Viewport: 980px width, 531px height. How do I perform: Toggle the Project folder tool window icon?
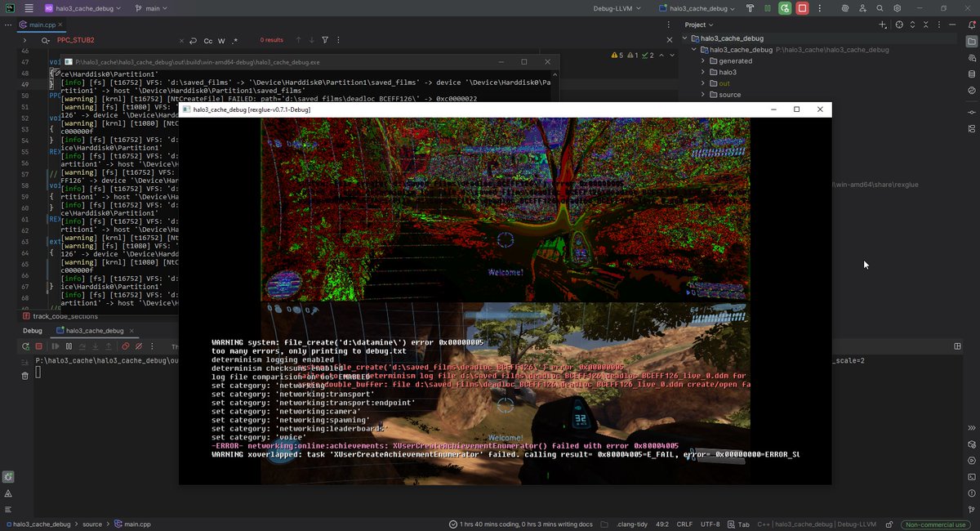coord(971,42)
